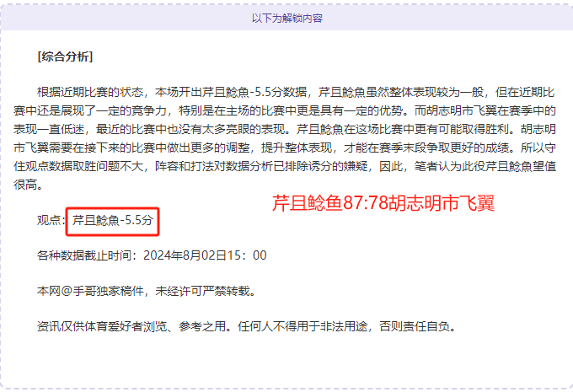This screenshot has height=392, width=573.
Task: Click the 以下为解锁内容 header banner
Action: [286, 18]
